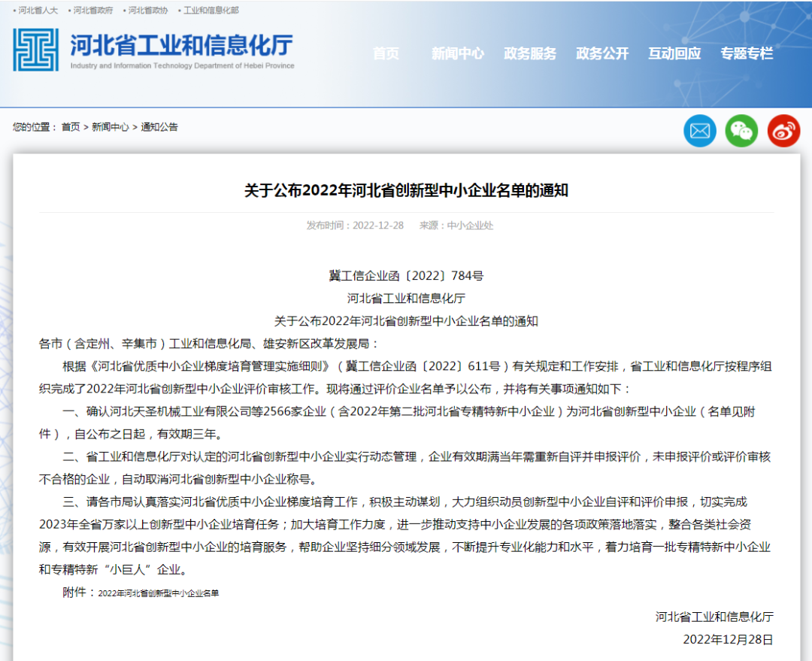Image resolution: width=812 pixels, height=661 pixels.
Task: Open the green WeChat share icon
Action: coord(741,132)
